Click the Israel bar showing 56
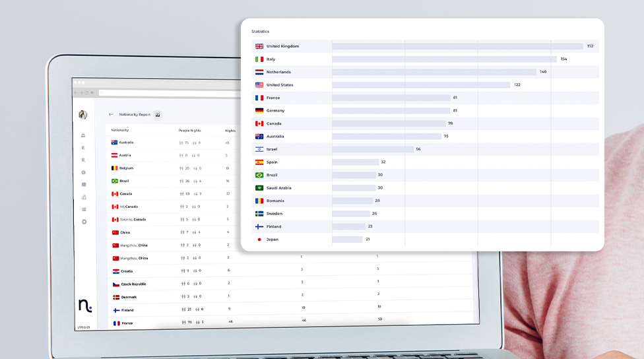The height and width of the screenshot is (359, 644). point(373,149)
